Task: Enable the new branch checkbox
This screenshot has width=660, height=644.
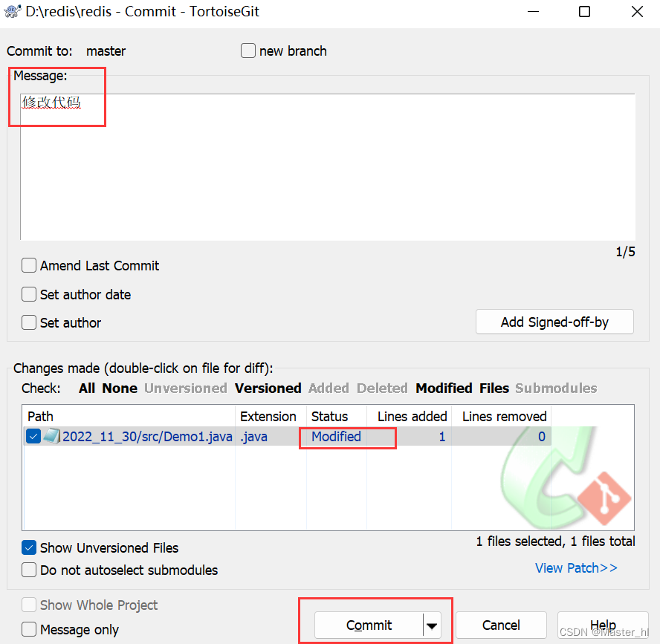Action: (248, 51)
